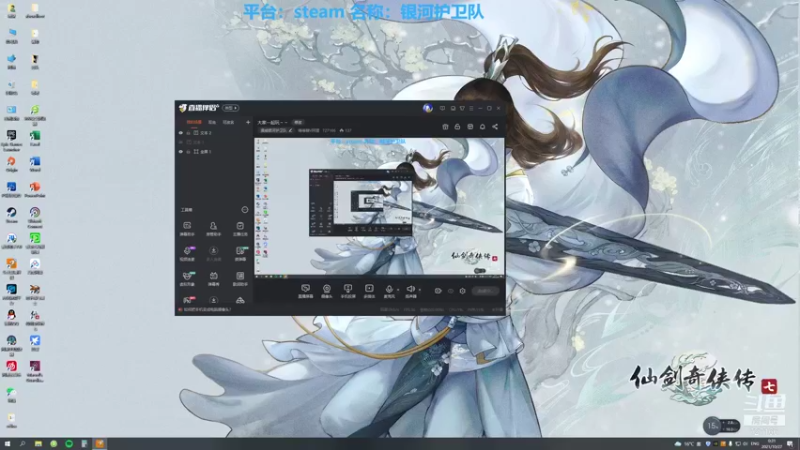This screenshot has width=800, height=450.
Task: Click the live preview canvas
Action: point(379,208)
